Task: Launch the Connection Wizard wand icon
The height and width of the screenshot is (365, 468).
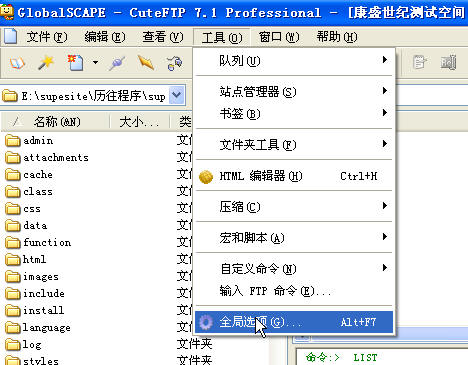Action: click(46, 63)
